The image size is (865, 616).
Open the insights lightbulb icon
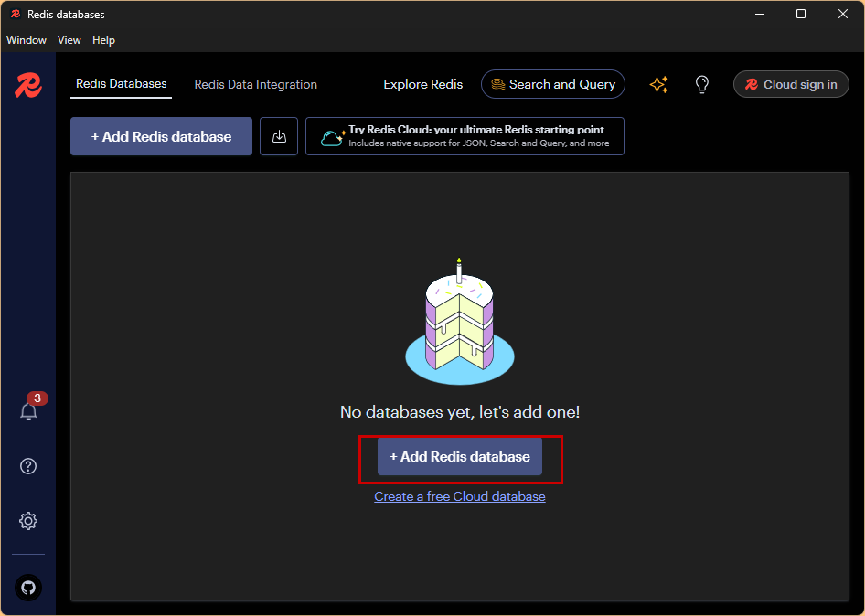(x=701, y=84)
